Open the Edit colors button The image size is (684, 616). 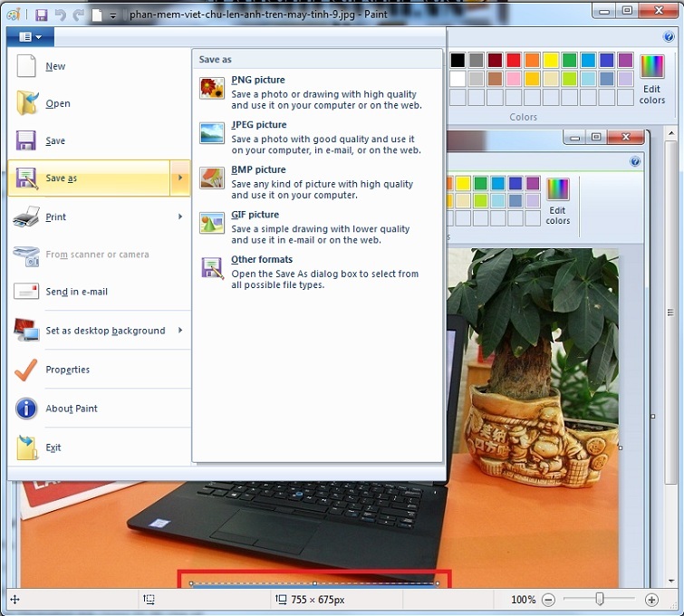tap(652, 79)
